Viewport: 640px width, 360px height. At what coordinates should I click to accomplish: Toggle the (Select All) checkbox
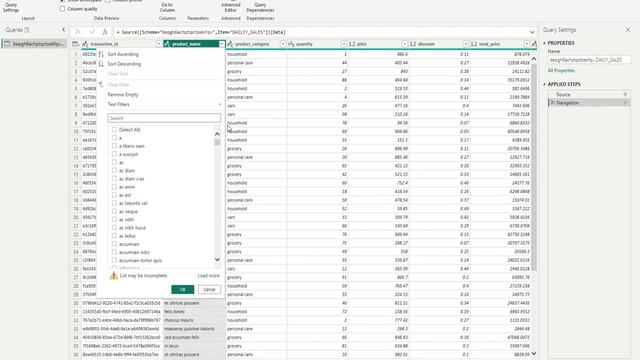(114, 129)
